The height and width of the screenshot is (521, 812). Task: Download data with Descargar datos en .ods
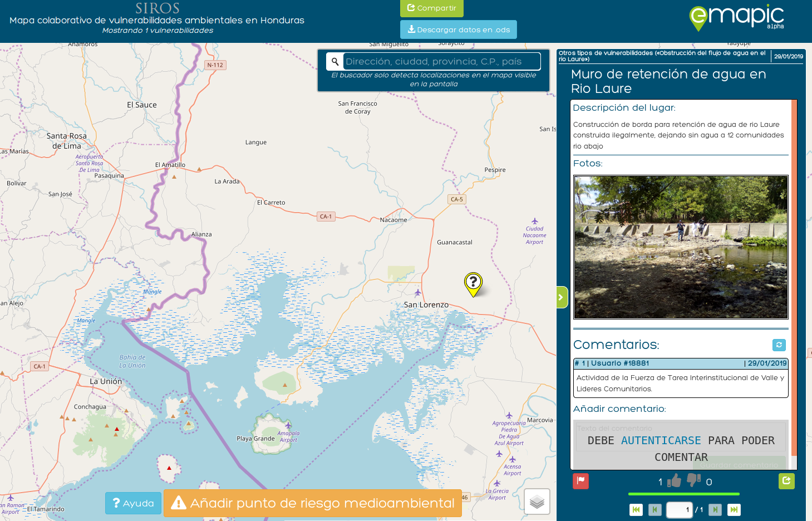tap(458, 30)
